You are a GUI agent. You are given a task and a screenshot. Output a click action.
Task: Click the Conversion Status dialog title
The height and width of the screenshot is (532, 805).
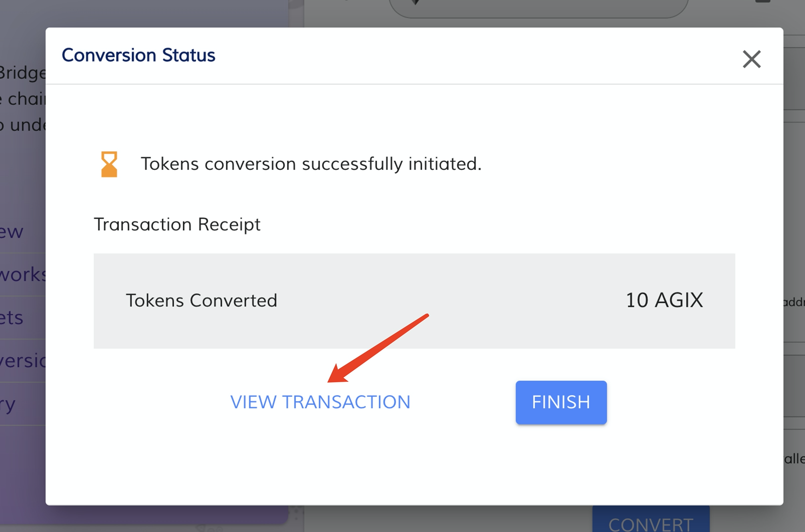point(138,55)
